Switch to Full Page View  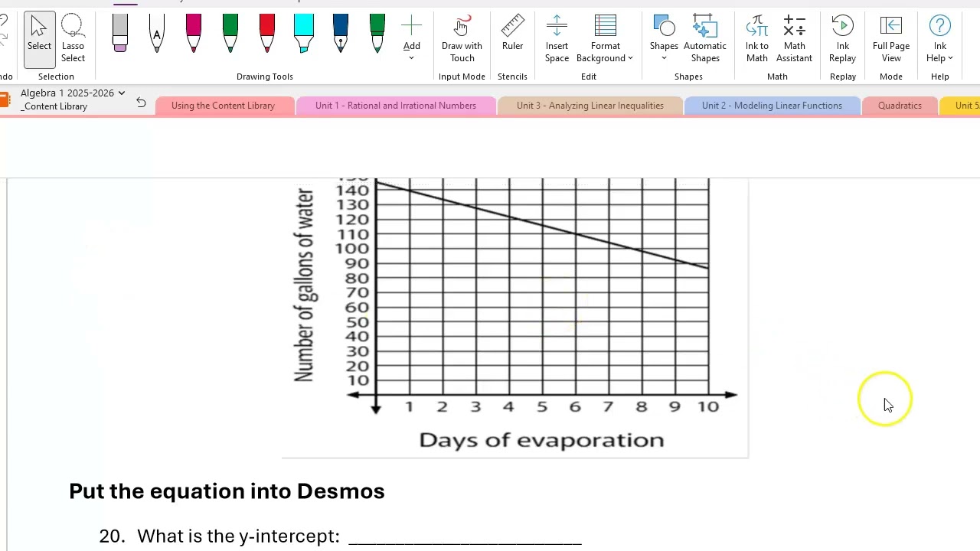coord(891,40)
